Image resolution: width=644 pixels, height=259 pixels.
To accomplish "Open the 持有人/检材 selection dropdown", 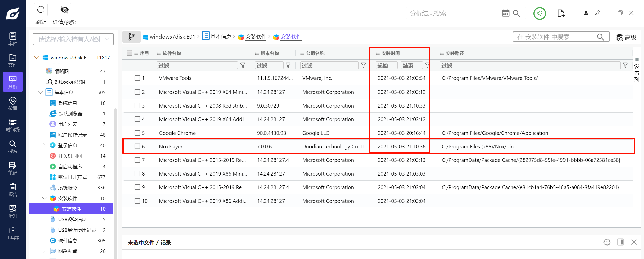I will coord(73,39).
